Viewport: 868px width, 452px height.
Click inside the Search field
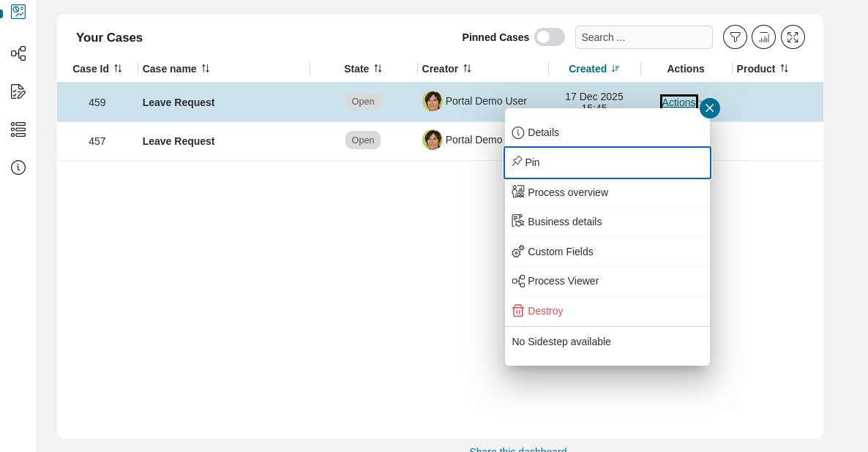coord(643,37)
